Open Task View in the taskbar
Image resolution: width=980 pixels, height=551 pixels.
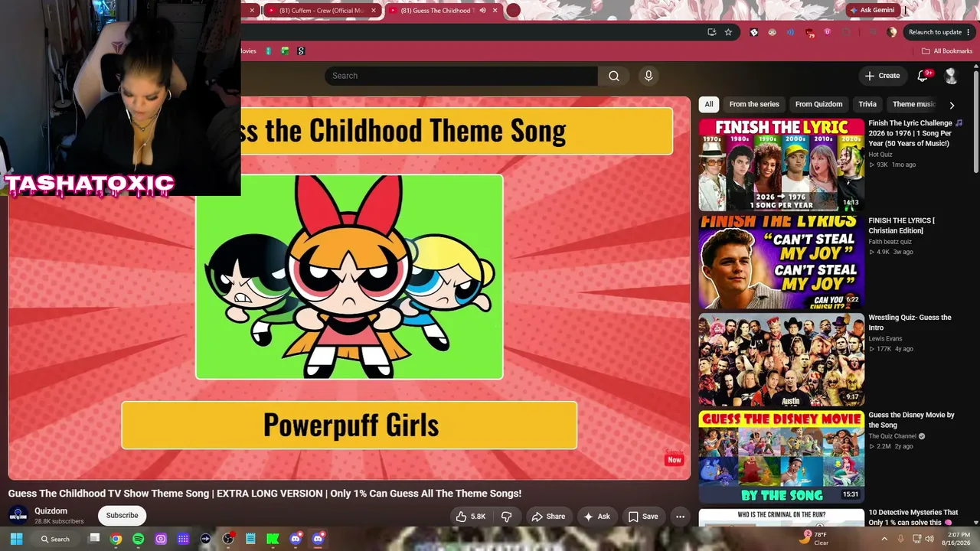point(94,538)
